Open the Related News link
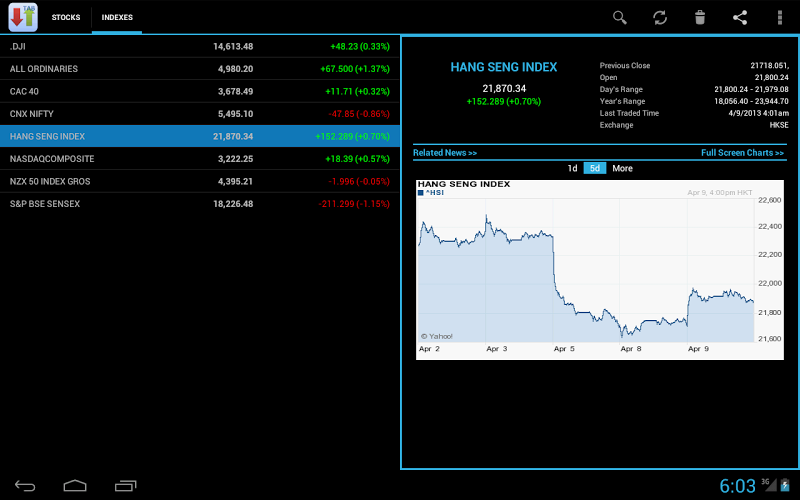 click(445, 153)
